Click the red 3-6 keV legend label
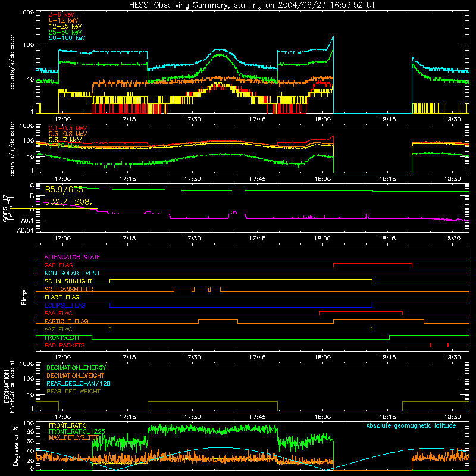The height and width of the screenshot is (476, 476). click(x=62, y=14)
